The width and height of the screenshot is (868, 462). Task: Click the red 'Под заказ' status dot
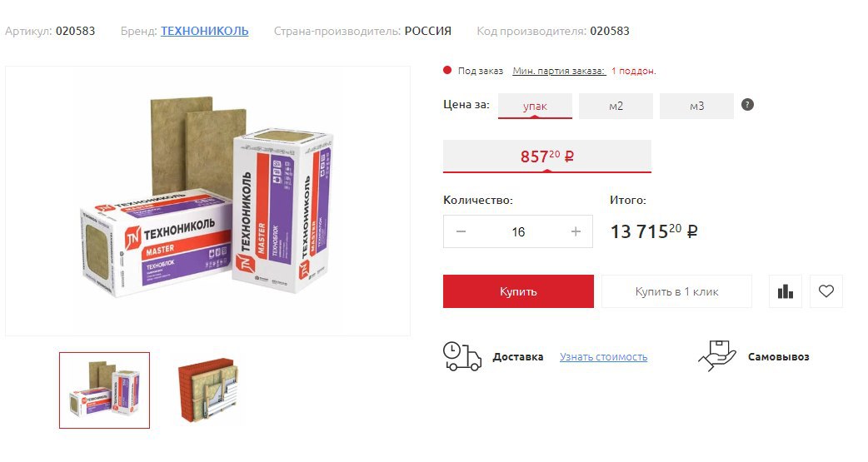pyautogui.click(x=446, y=70)
